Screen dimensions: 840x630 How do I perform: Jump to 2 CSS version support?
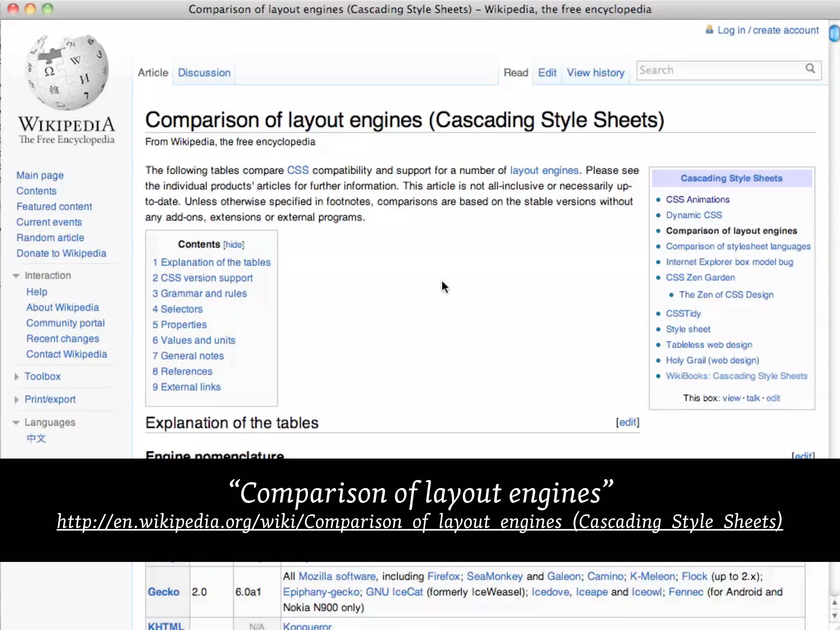203,278
